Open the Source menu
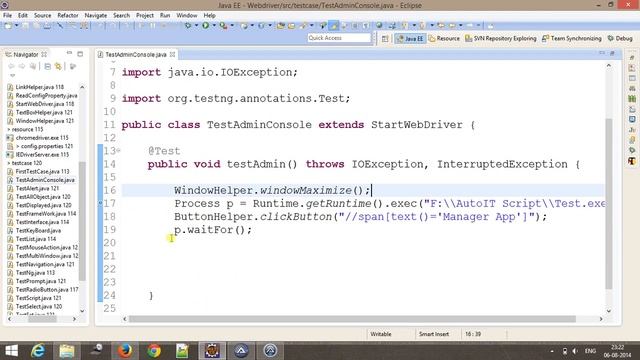Screen dimensions: 640x360 pos(42,15)
